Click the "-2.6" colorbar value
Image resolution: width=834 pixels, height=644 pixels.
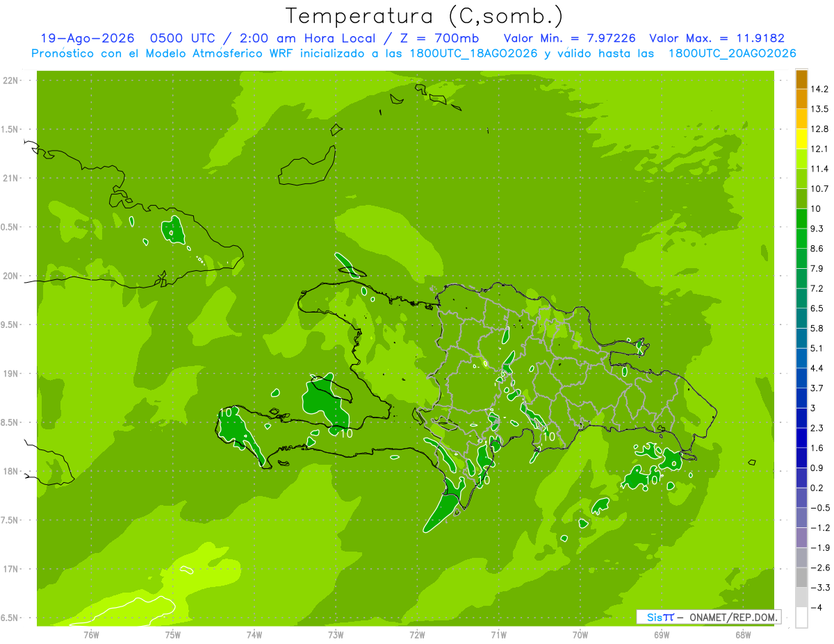[819, 568]
